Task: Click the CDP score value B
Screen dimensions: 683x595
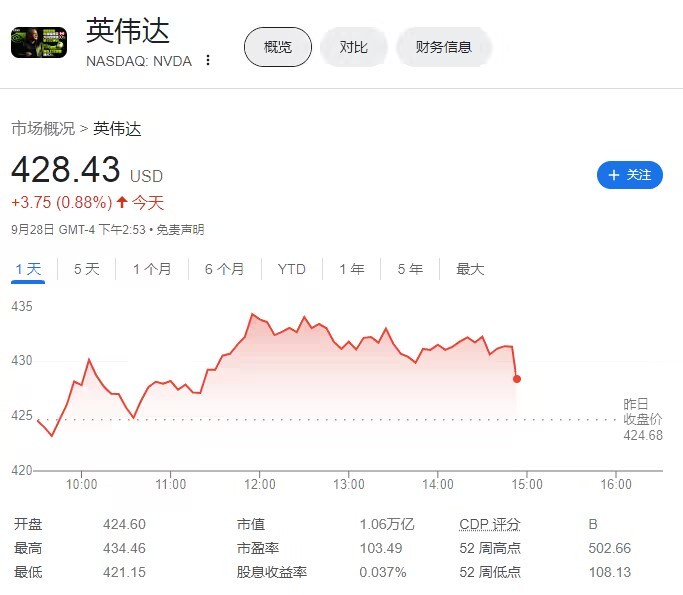Action: click(593, 524)
